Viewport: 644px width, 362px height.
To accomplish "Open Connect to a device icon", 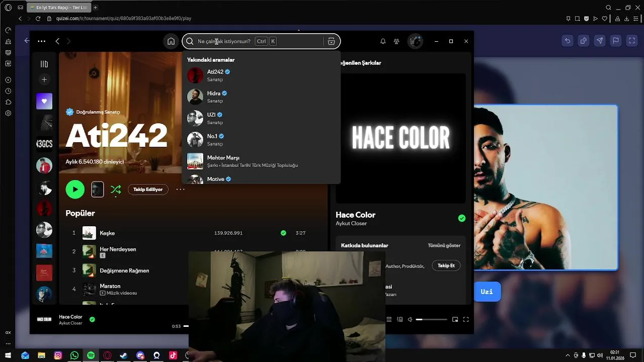I will click(400, 319).
